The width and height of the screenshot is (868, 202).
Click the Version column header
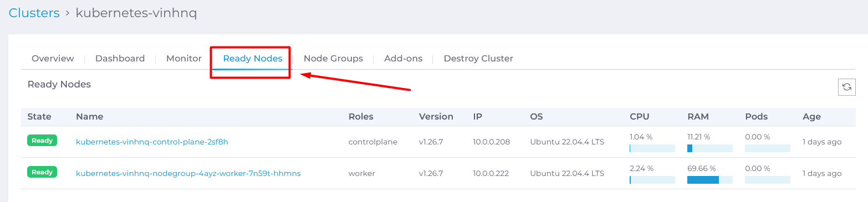click(x=436, y=117)
